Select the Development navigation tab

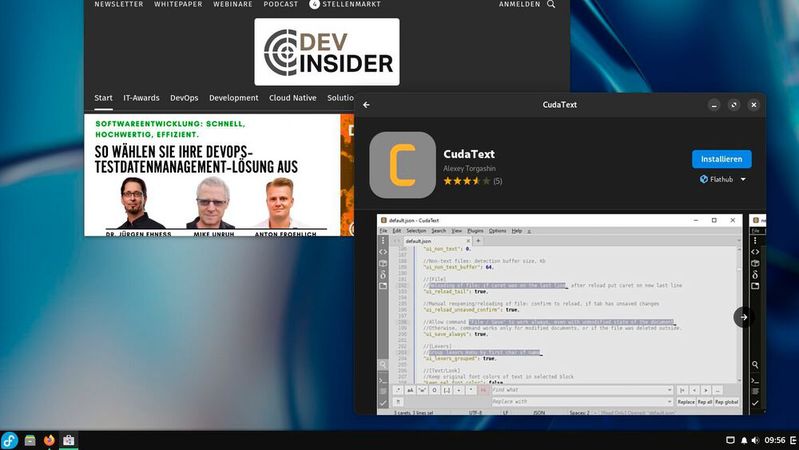tap(233, 98)
